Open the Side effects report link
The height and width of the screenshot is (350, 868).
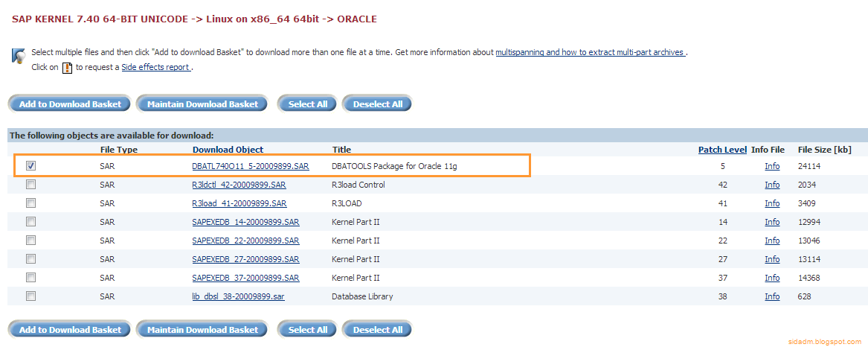pos(156,67)
